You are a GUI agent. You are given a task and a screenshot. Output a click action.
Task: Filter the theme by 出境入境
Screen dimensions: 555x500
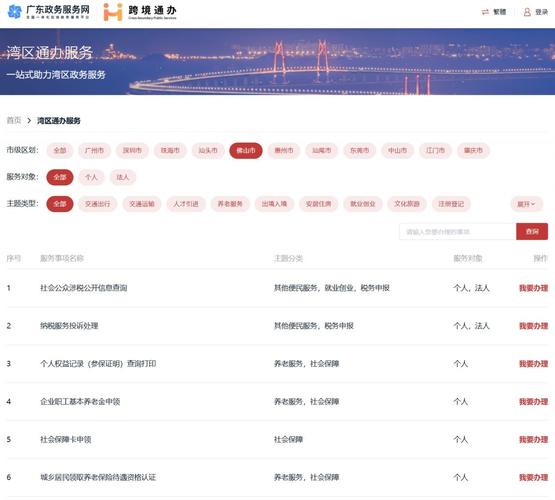274,204
